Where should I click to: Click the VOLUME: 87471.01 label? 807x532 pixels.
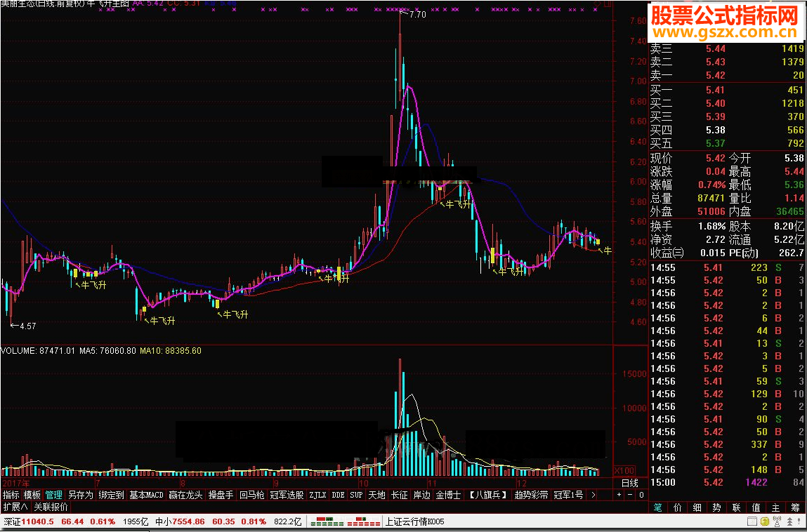[39, 351]
